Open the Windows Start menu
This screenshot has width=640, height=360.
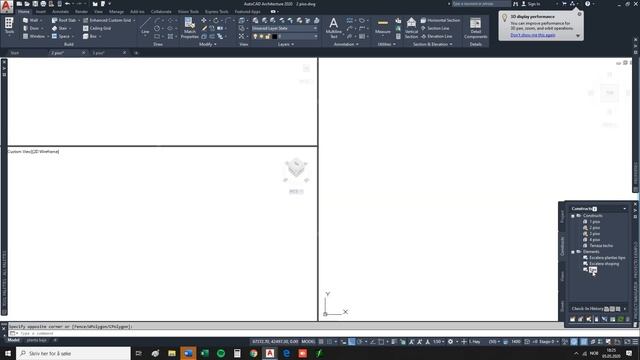coord(8,353)
